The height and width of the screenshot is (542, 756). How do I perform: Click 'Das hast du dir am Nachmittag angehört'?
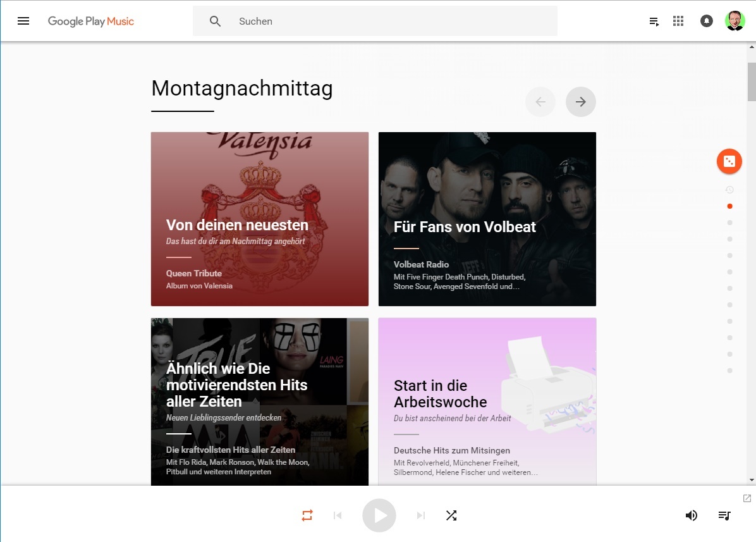235,241
